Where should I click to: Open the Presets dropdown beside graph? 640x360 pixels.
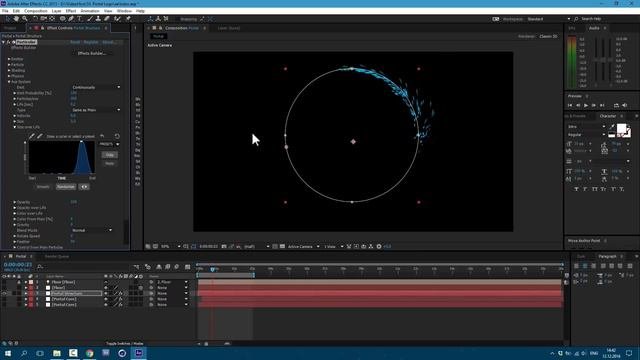[x=109, y=144]
